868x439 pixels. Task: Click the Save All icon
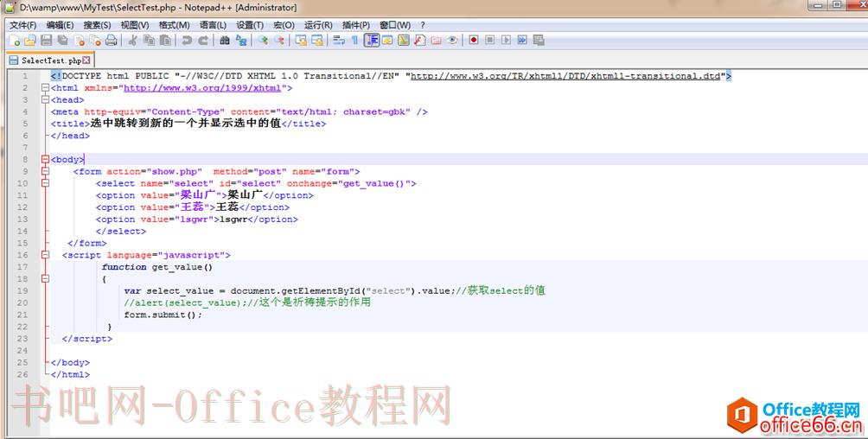click(x=62, y=40)
